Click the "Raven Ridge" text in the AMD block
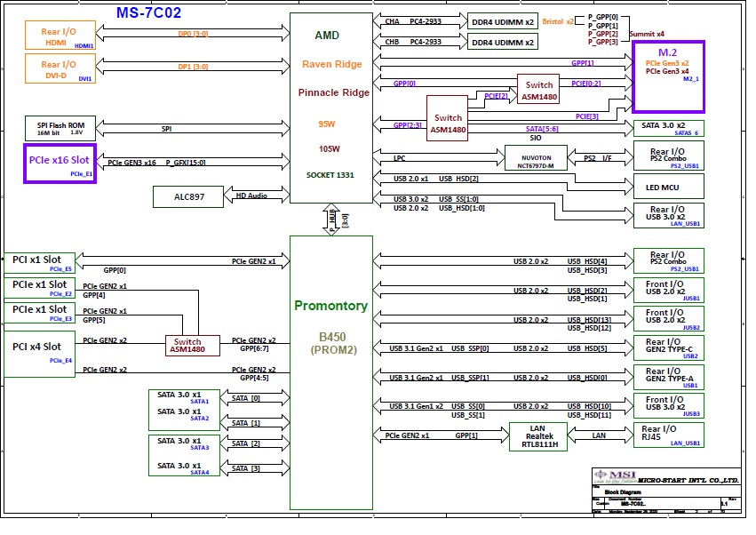756x535 pixels. tap(331, 64)
